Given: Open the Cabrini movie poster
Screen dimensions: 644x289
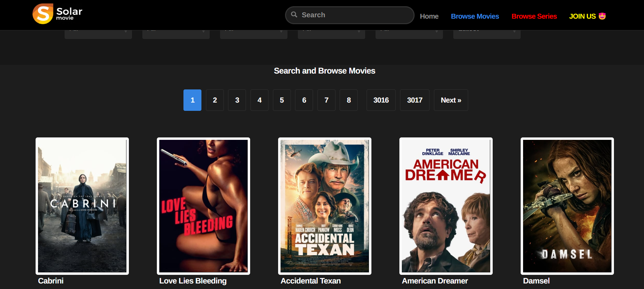Looking at the screenshot, I should (x=82, y=206).
